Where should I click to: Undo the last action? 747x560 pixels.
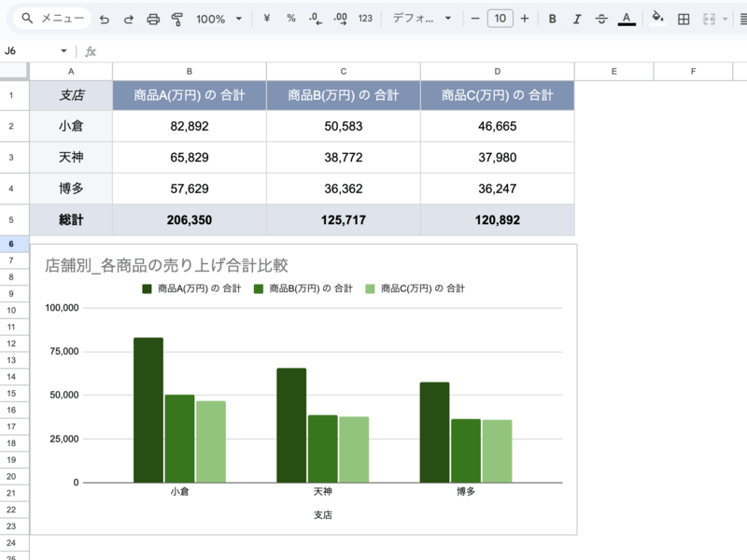tap(105, 19)
